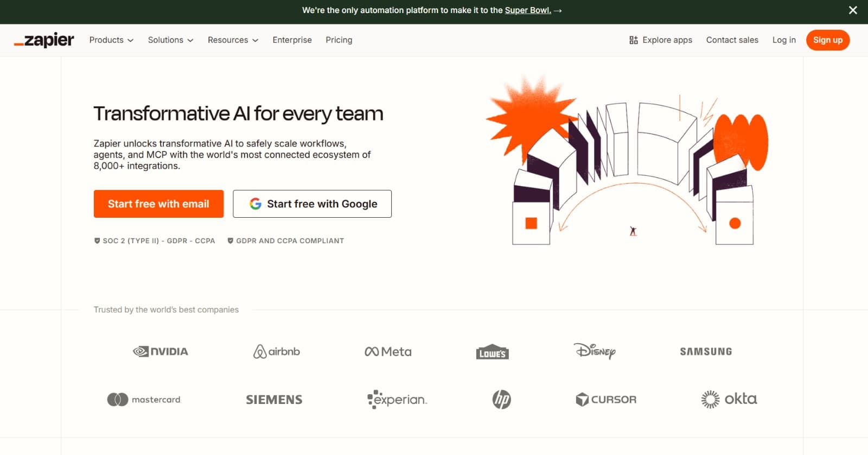Screen dimensions: 868x455
Task: Click the Disney logo
Action: pyautogui.click(x=595, y=351)
